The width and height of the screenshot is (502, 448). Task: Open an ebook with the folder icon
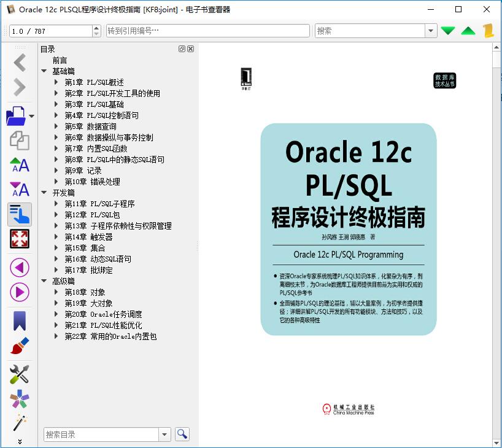click(x=16, y=115)
